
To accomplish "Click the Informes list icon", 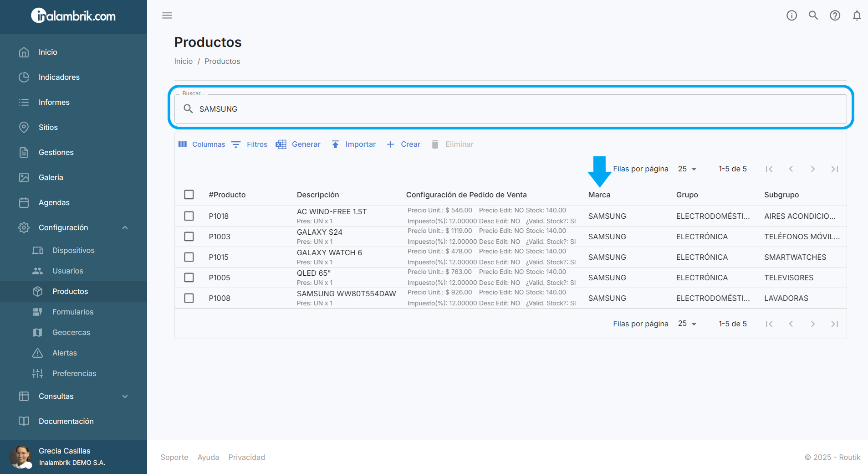I will [x=24, y=102].
